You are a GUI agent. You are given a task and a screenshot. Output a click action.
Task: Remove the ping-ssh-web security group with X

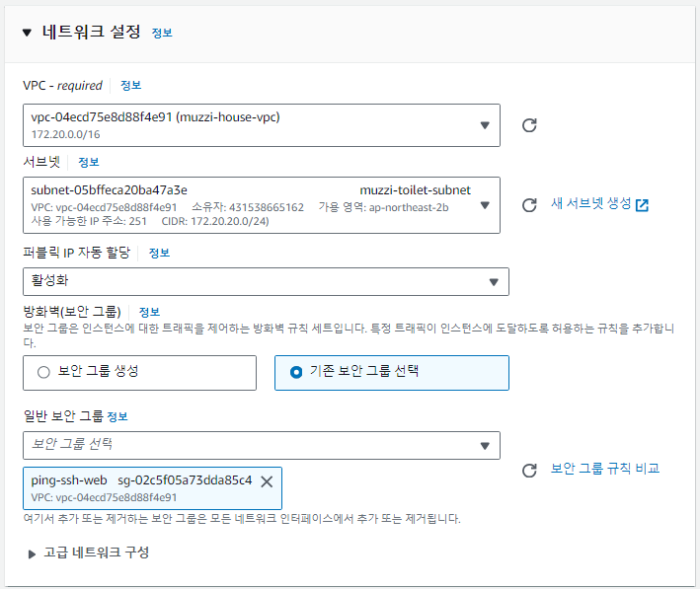click(267, 481)
